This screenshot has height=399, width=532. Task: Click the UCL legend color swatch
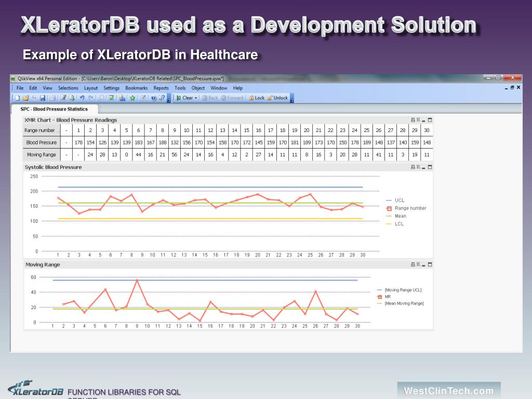point(389,201)
